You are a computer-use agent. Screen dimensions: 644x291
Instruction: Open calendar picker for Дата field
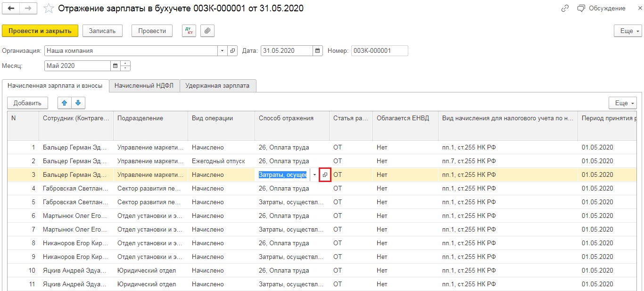pos(318,51)
